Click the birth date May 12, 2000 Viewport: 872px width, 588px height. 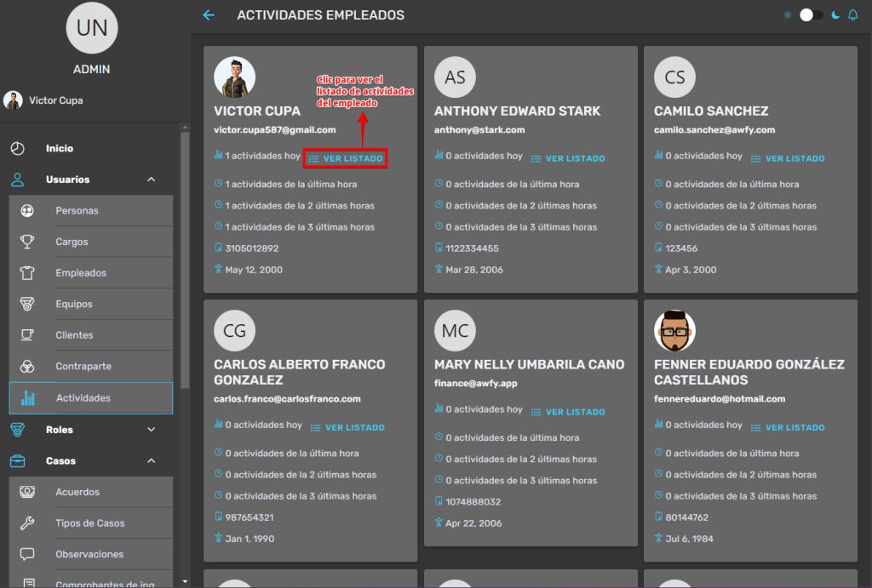(254, 270)
